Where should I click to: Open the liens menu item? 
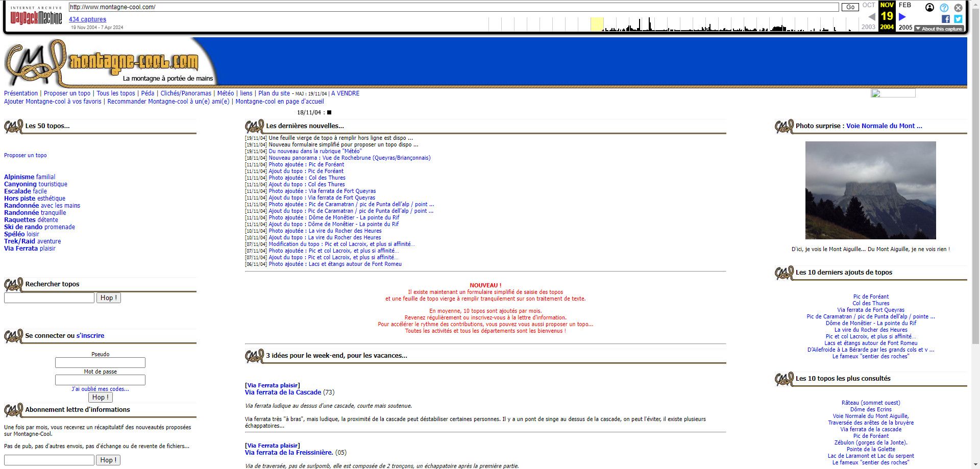pos(246,93)
